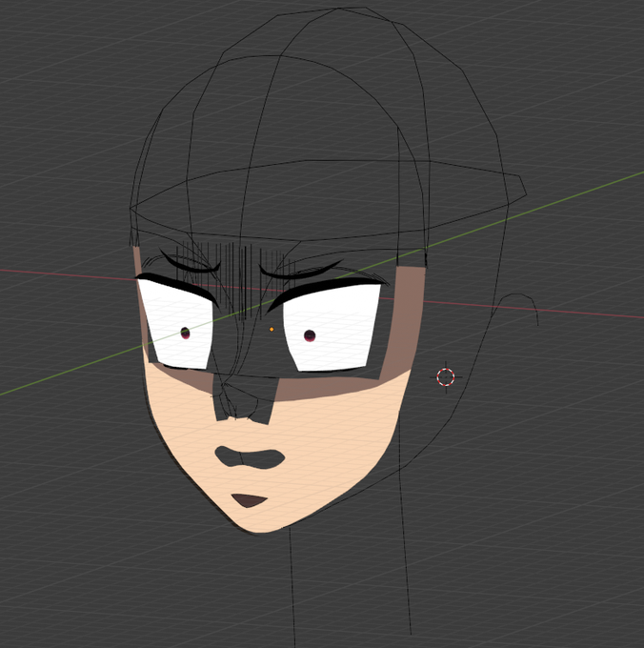Select the dark brown lips shape
This screenshot has height=648, width=644.
[249, 500]
